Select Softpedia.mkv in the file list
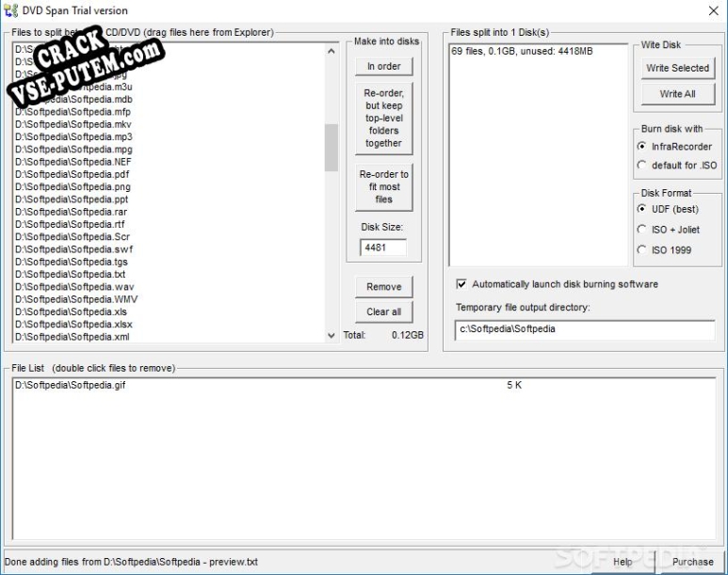The width and height of the screenshot is (728, 575). (73, 124)
